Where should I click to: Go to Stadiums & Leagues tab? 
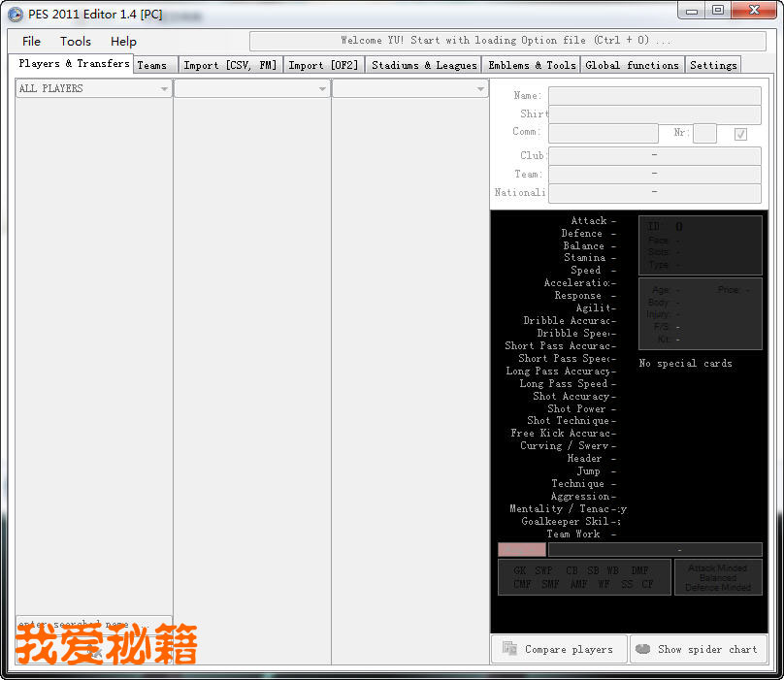[424, 65]
